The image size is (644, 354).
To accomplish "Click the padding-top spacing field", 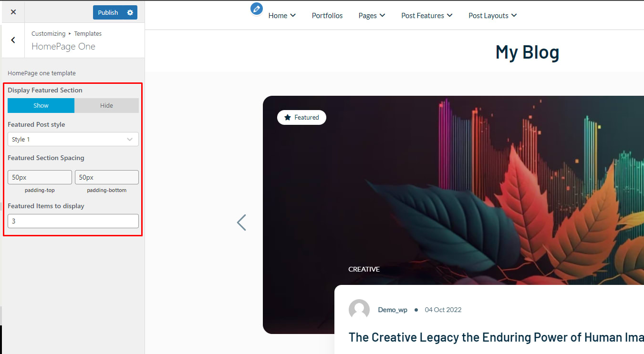I will point(40,177).
